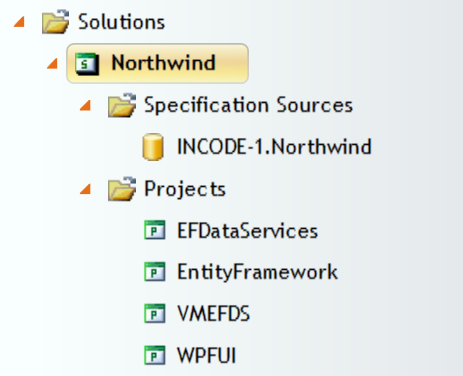Image resolution: width=463 pixels, height=376 pixels.
Task: Click the INCODE-1.Northwind database cylinder icon
Action: 153,147
